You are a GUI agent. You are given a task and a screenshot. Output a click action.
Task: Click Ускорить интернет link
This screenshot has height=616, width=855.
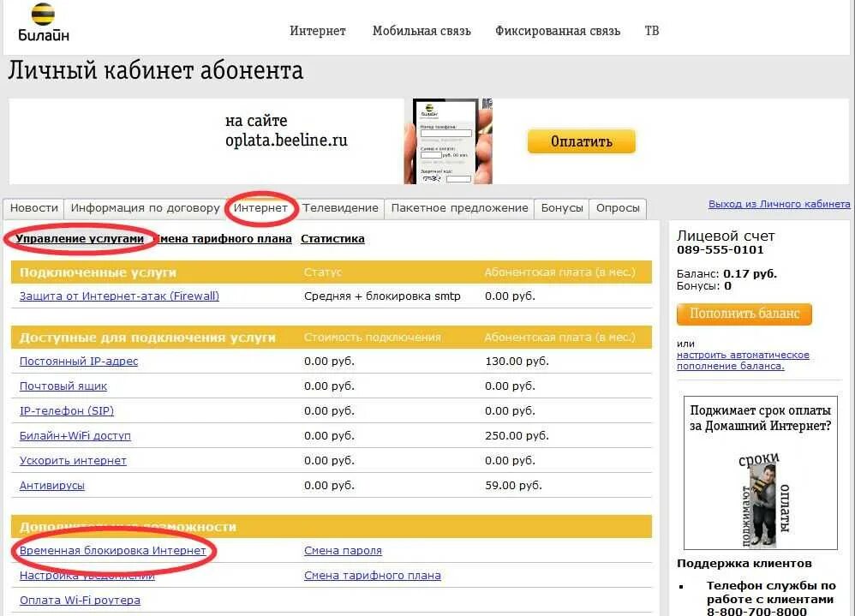[73, 461]
